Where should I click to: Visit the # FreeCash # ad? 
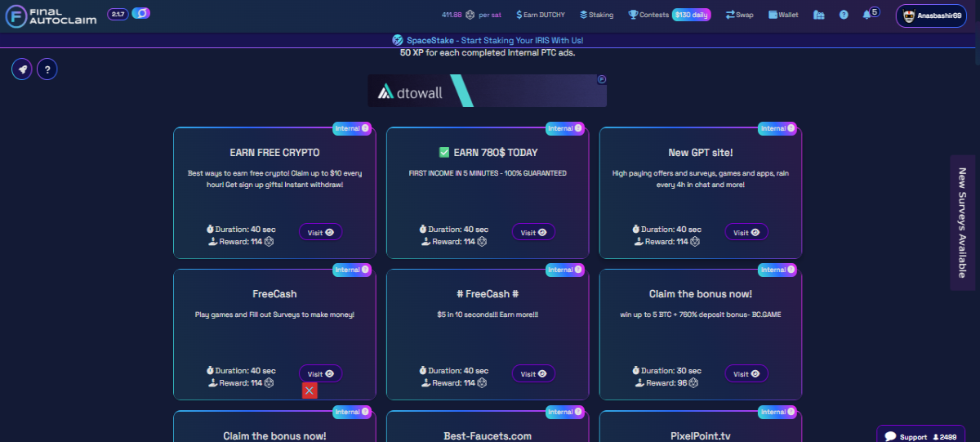click(x=533, y=373)
